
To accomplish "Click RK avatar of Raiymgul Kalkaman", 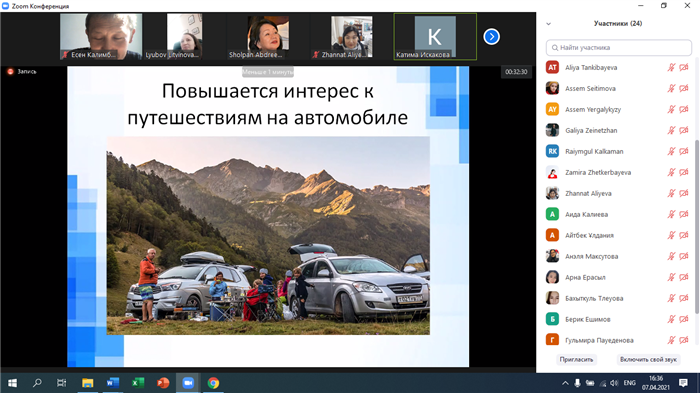I will tap(552, 151).
